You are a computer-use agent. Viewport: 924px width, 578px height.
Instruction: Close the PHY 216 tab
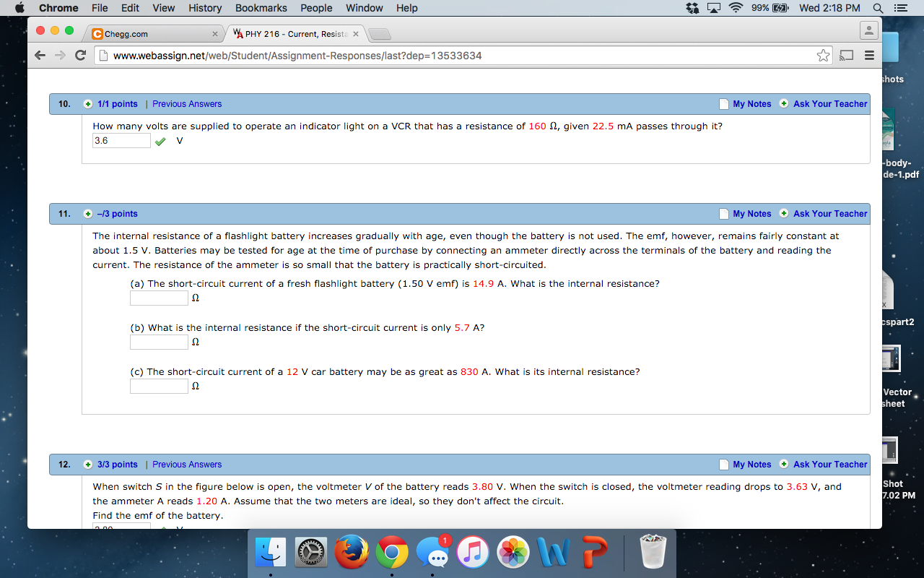[356, 34]
